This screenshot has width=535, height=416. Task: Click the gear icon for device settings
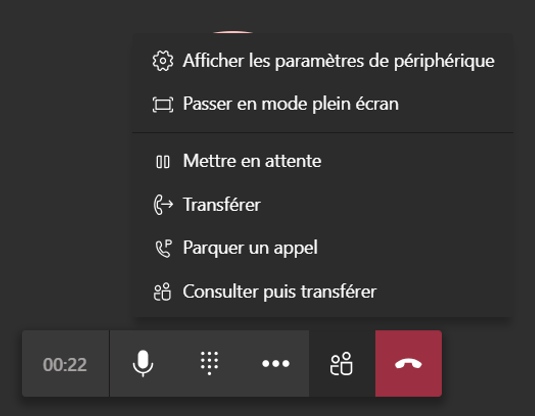(x=163, y=61)
